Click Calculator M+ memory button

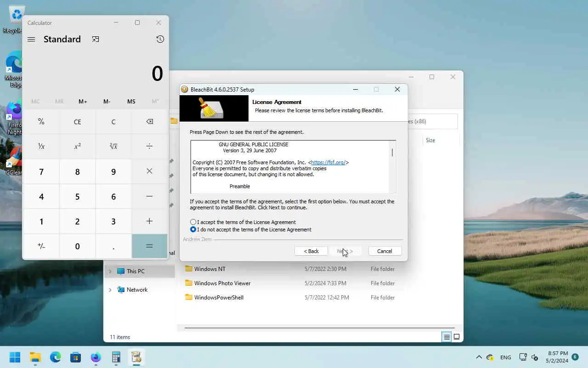pyautogui.click(x=83, y=101)
